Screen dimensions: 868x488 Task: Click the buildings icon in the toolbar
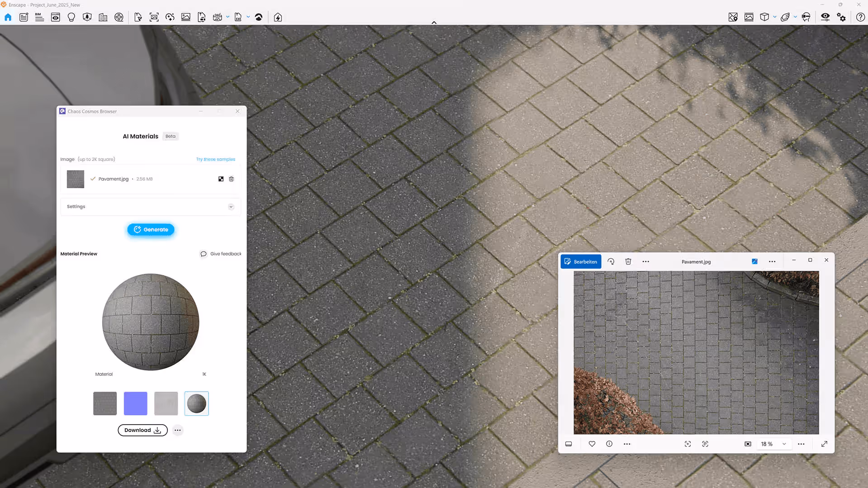click(103, 17)
